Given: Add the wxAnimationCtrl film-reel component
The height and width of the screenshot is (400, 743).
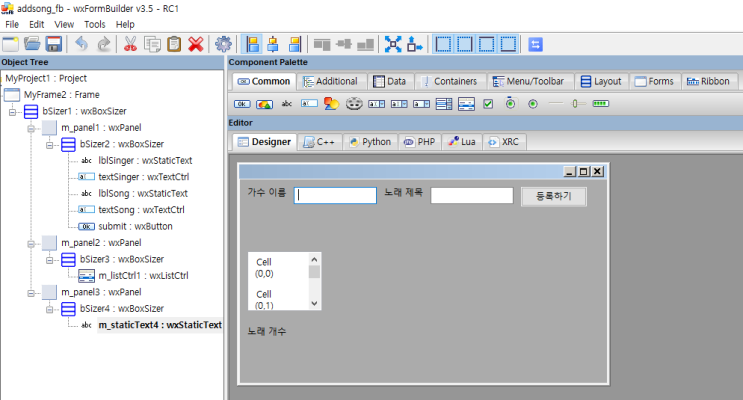Looking at the screenshot, I should (354, 104).
